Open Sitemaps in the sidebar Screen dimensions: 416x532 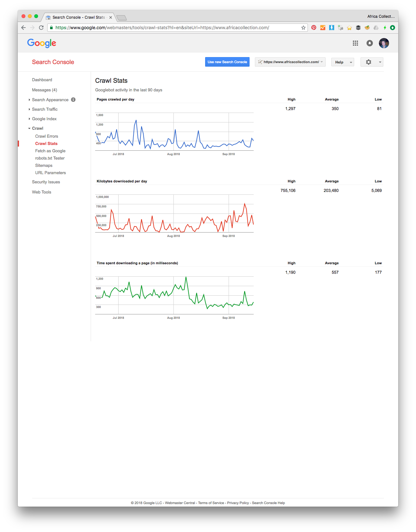click(44, 165)
